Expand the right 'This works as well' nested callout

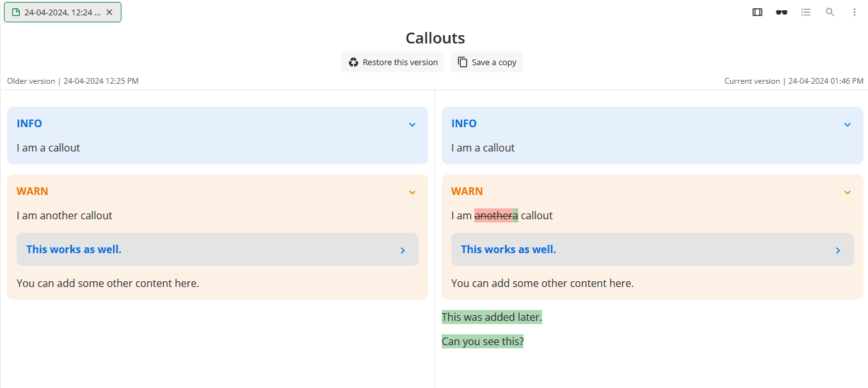click(837, 250)
